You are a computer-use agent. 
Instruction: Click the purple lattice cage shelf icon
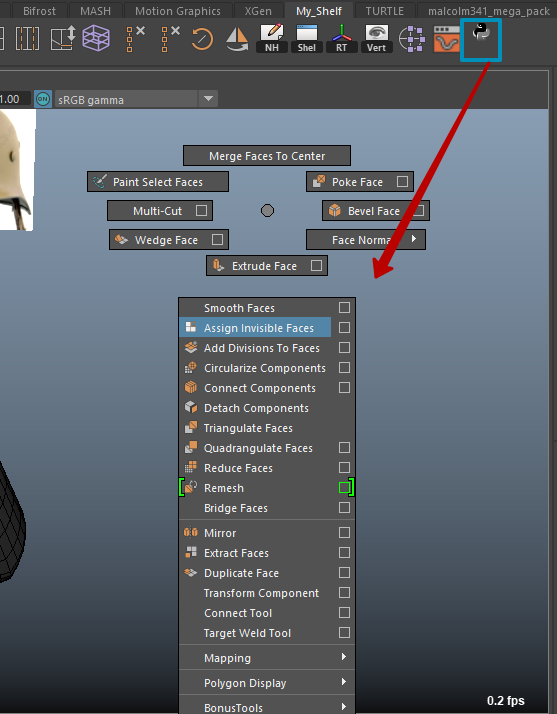tap(96, 38)
